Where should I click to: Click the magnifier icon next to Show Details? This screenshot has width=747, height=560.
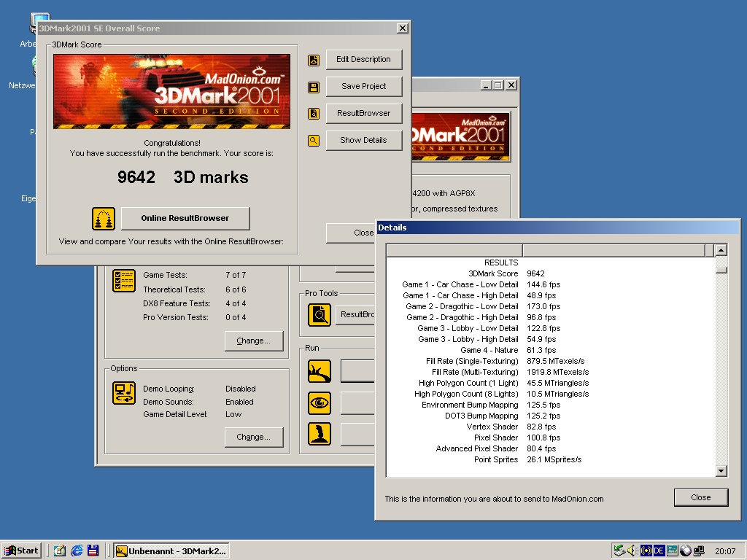click(x=314, y=141)
